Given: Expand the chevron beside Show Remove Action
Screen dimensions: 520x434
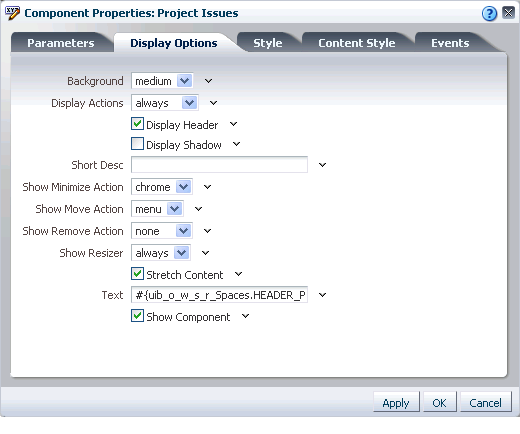Looking at the screenshot, I should click(207, 231).
